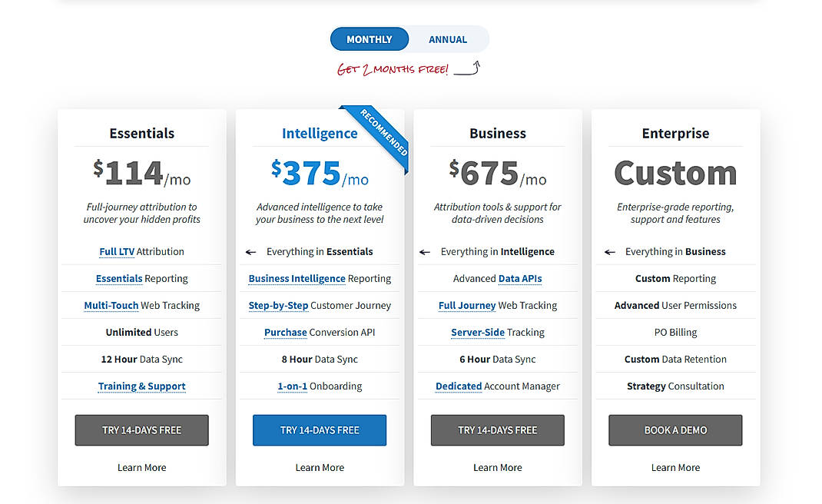Open the Full LTV Attribution link

116,251
